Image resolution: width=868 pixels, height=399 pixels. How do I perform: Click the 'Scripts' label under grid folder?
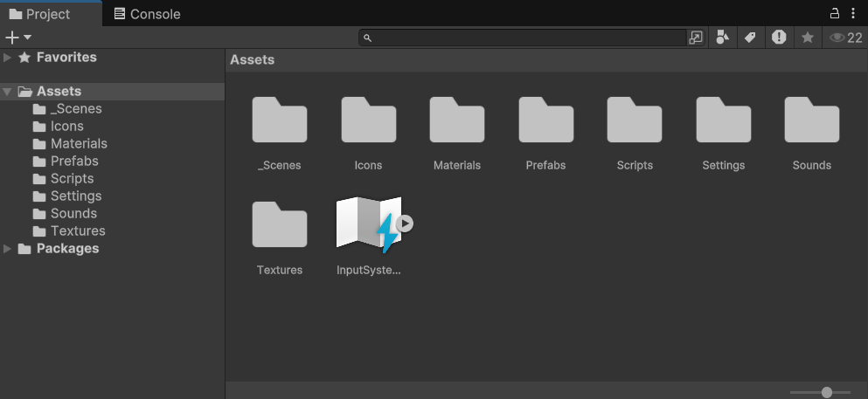point(635,165)
